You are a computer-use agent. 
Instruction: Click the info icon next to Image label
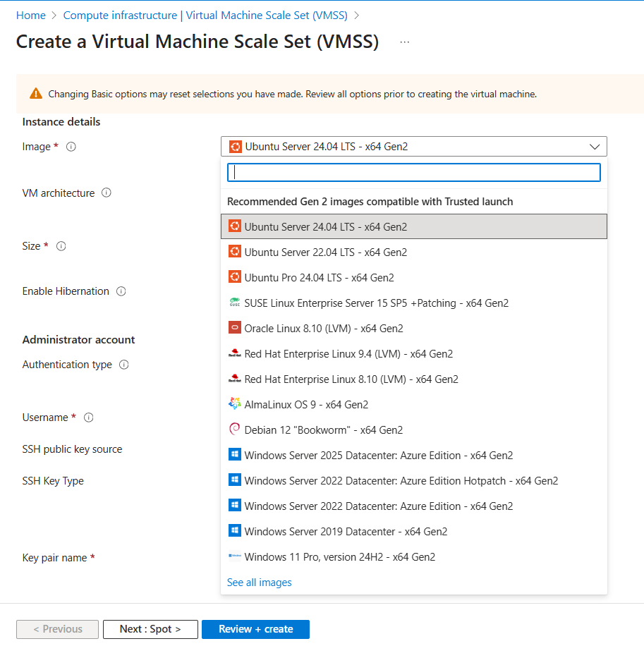coord(71,147)
